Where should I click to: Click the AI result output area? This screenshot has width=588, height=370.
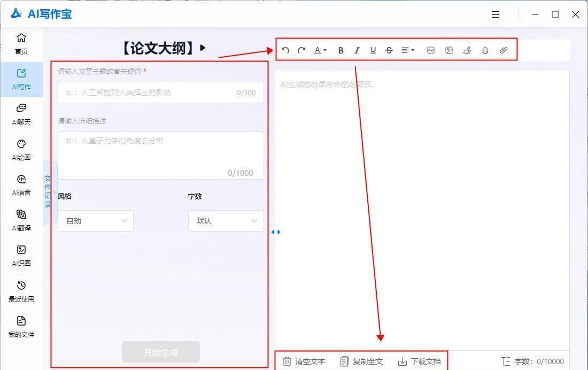[x=422, y=209]
